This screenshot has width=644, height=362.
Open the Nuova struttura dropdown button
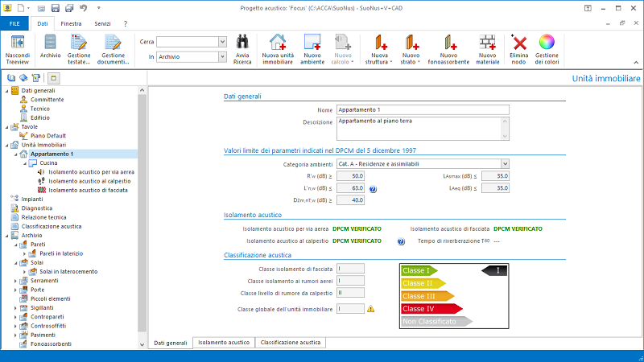379,50
